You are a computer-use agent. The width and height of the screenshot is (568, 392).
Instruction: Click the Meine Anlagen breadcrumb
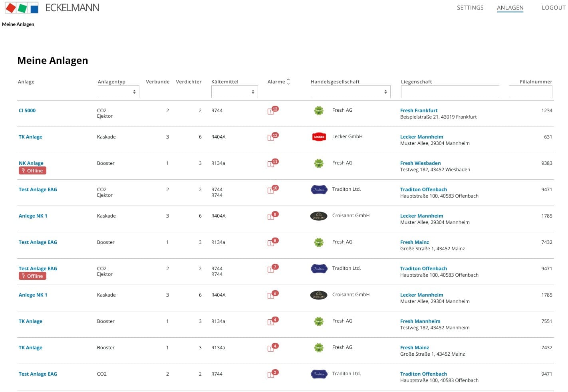(x=18, y=24)
